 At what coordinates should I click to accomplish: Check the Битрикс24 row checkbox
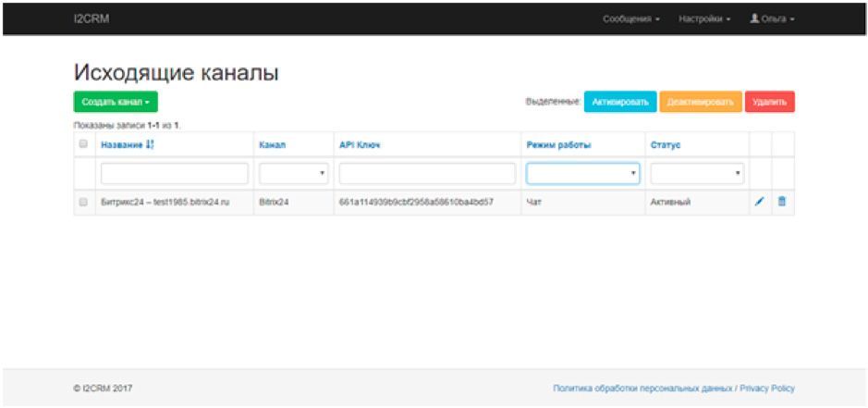[x=83, y=202]
